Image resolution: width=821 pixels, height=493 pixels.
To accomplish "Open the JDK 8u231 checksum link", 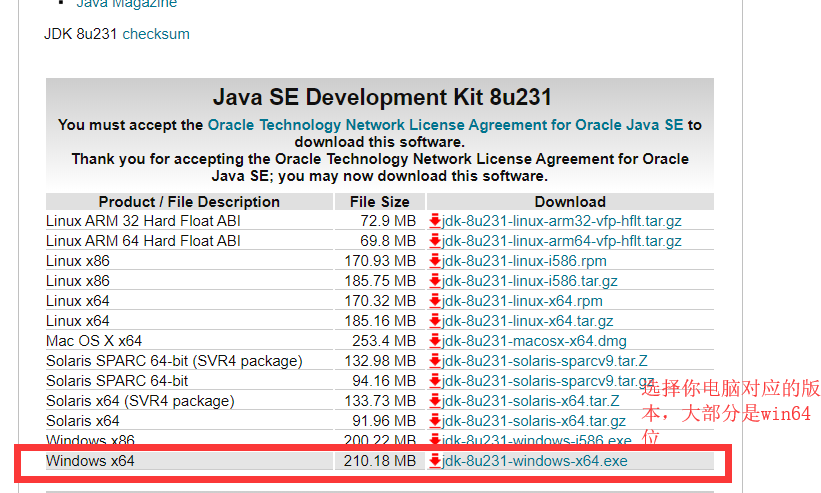I will point(156,34).
